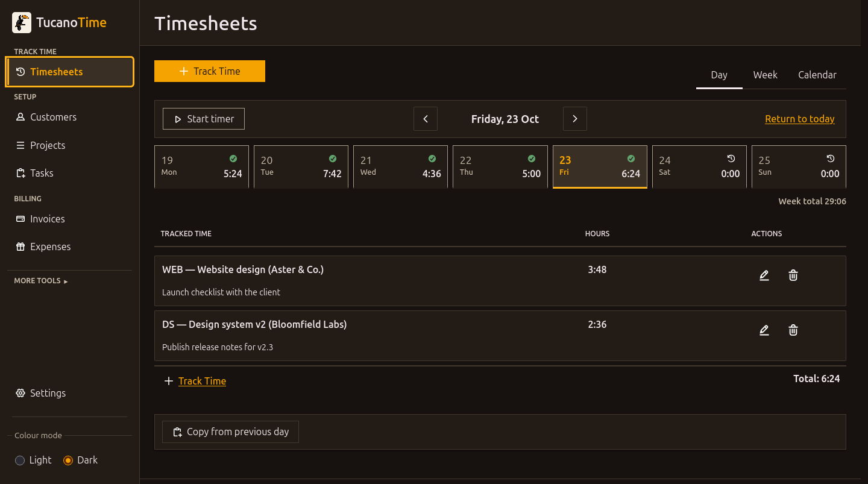Open Tasks in the sidebar
Viewport: 868px width, 484px height.
click(70, 173)
